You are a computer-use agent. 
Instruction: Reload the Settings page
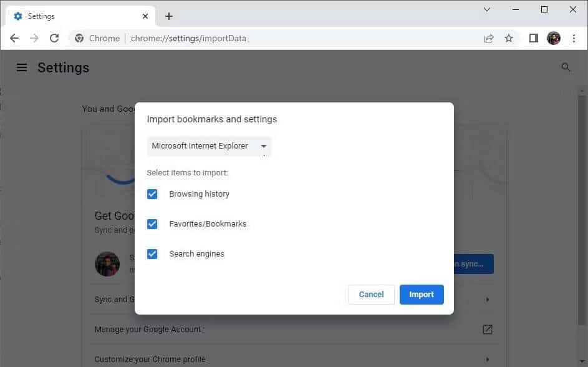pyautogui.click(x=54, y=37)
